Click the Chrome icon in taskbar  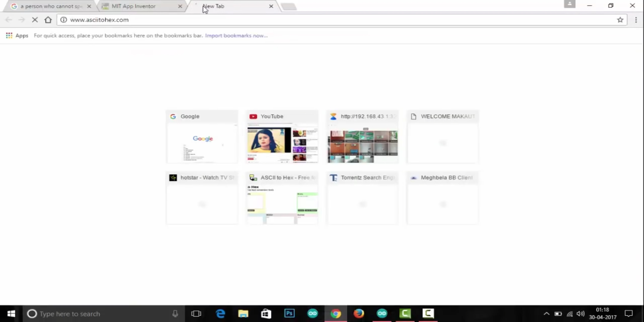coord(335,313)
